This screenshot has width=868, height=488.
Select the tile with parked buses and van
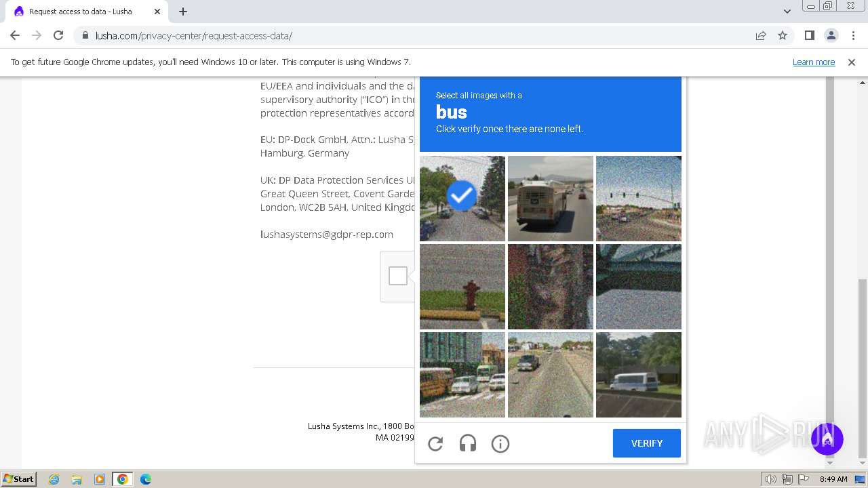tap(462, 375)
